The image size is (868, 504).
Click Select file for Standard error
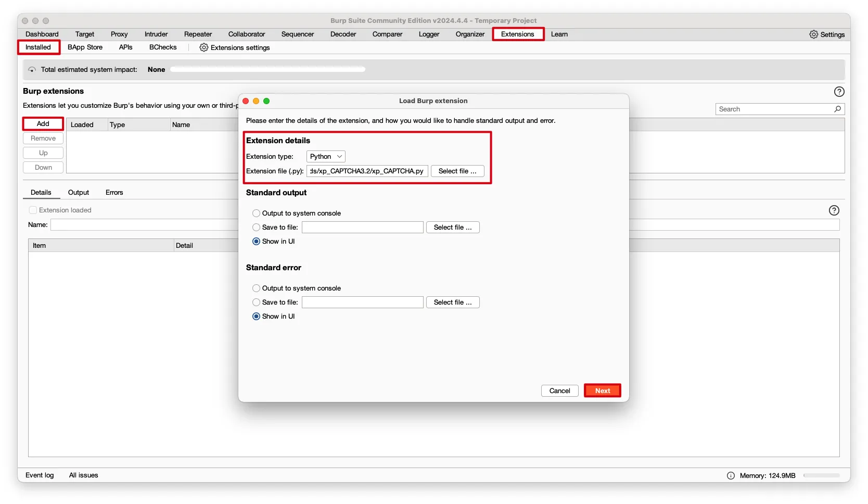tap(453, 303)
